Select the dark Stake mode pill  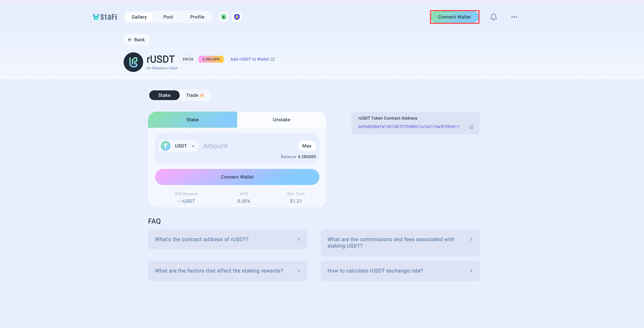point(164,95)
